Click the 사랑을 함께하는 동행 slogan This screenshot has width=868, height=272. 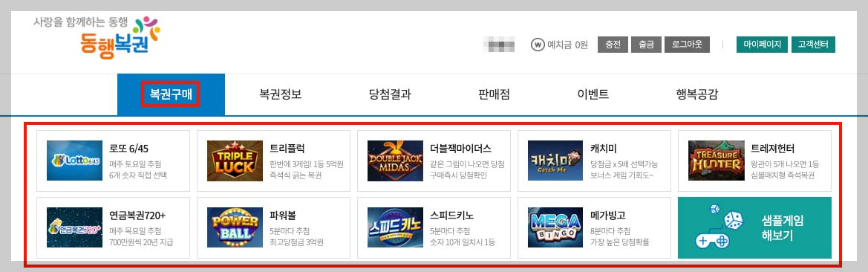pyautogui.click(x=80, y=23)
